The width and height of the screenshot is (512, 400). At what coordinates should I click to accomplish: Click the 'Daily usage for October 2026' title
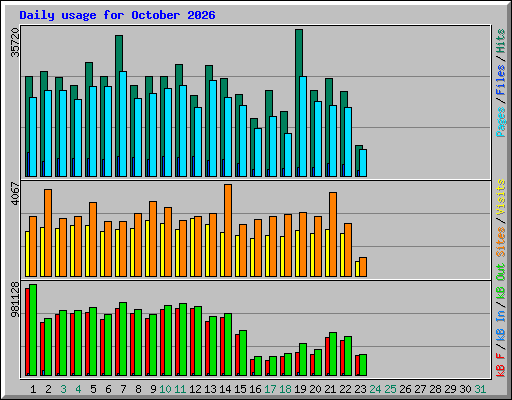117,15
